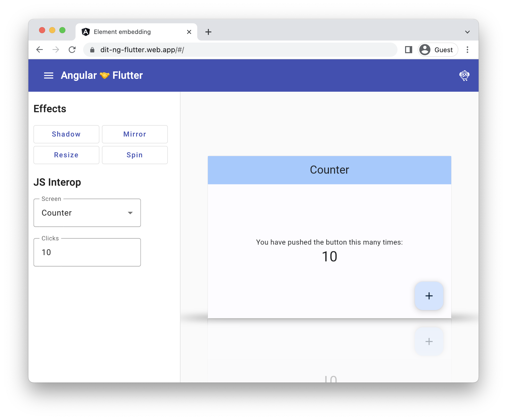Viewport: 507px width, 420px height.
Task: Click 'You have pushed the button' text
Action: [330, 242]
